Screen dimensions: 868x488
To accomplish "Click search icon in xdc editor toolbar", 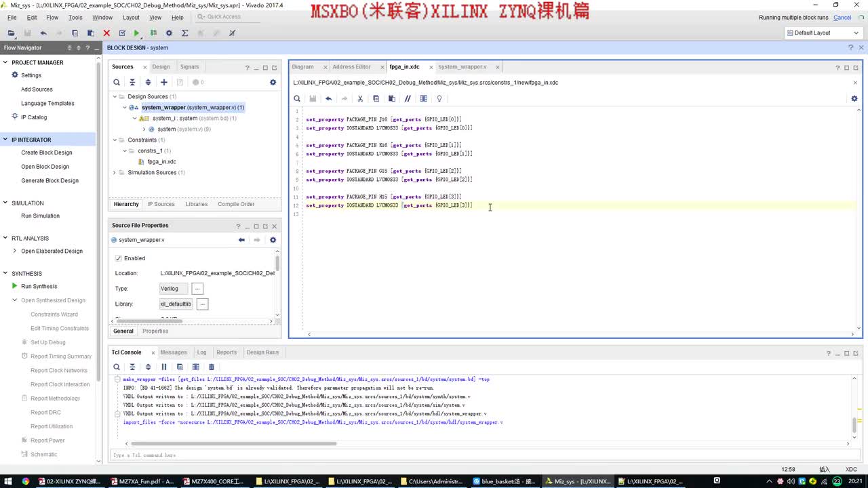I will [x=297, y=98].
